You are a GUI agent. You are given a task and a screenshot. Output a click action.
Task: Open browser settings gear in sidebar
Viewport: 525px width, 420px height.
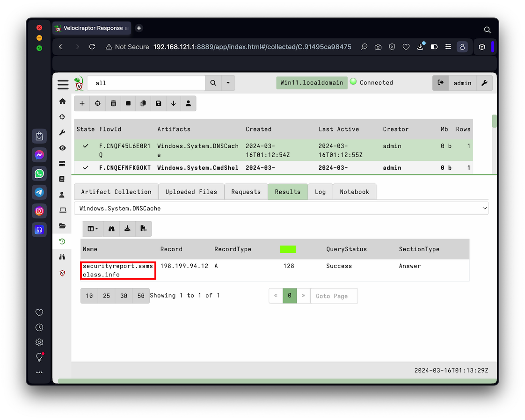[39, 342]
